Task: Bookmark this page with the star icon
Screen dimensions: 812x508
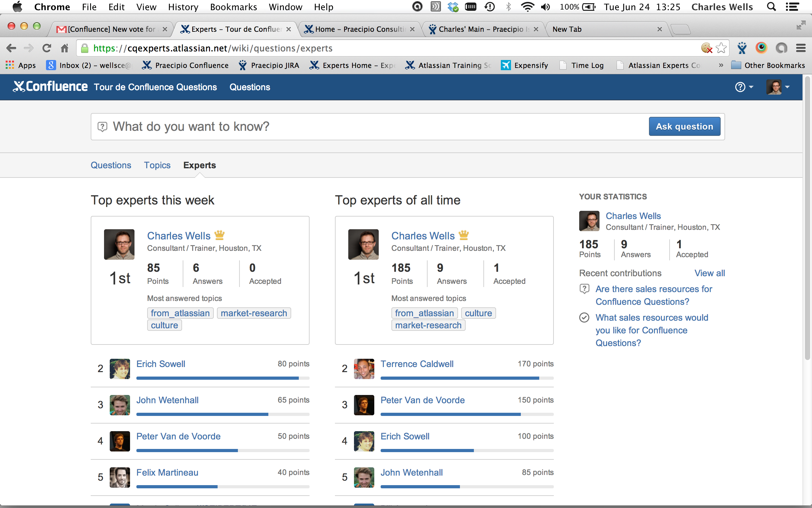Action: click(721, 48)
